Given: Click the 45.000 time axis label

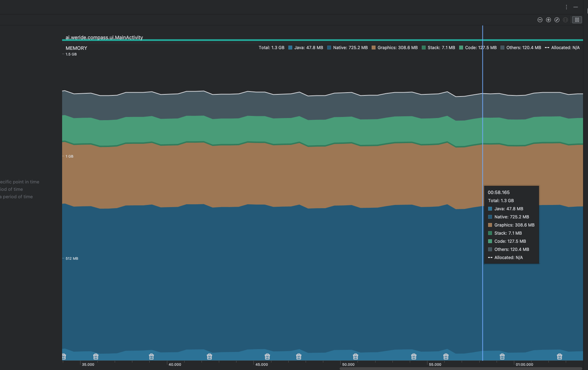Looking at the screenshot, I should [x=262, y=364].
